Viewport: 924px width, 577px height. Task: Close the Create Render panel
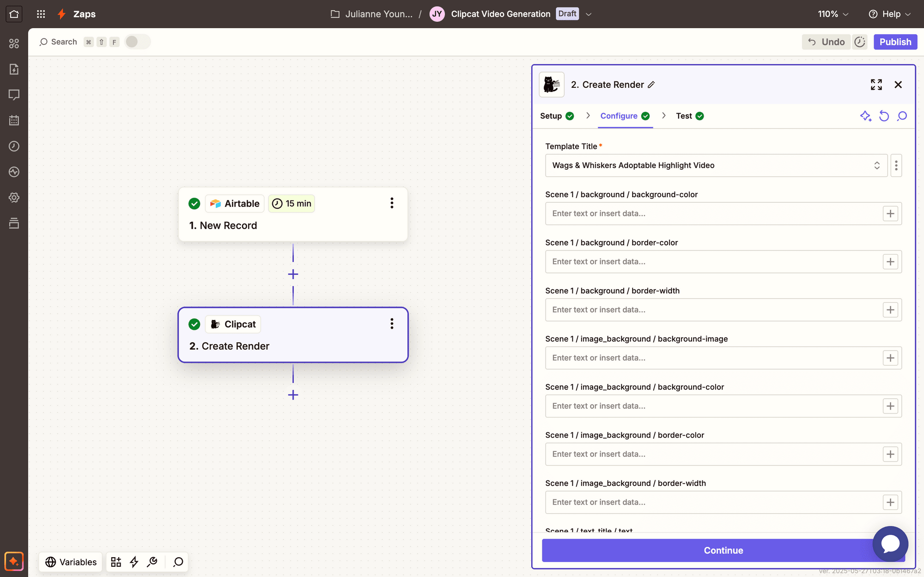[898, 85]
